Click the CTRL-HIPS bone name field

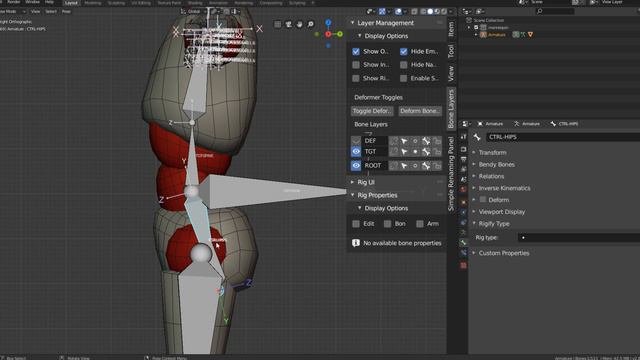[562, 137]
